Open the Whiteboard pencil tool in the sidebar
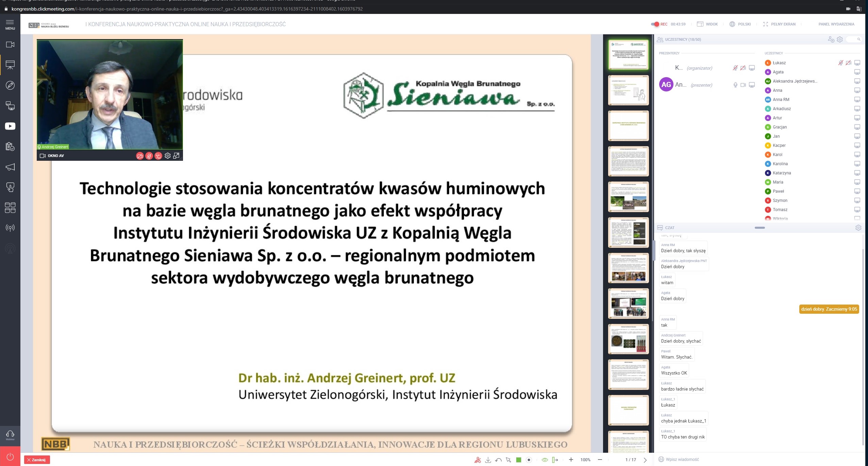 [10, 85]
